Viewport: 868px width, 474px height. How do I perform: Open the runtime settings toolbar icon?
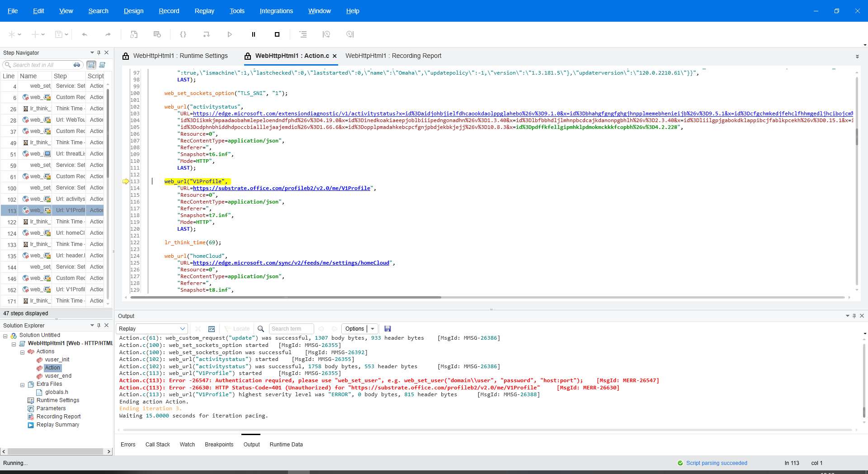[157, 34]
